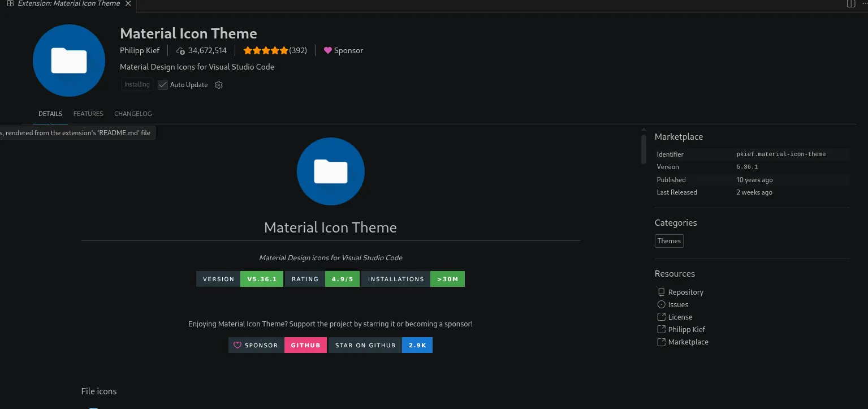
Task: Click the SPONSOR GITHUB badge
Action: point(278,345)
